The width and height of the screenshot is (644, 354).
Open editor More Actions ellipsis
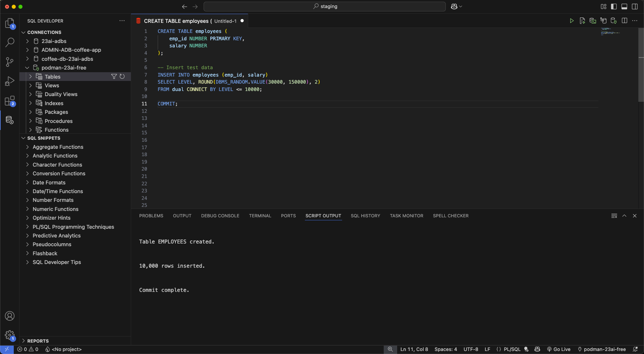coord(635,21)
